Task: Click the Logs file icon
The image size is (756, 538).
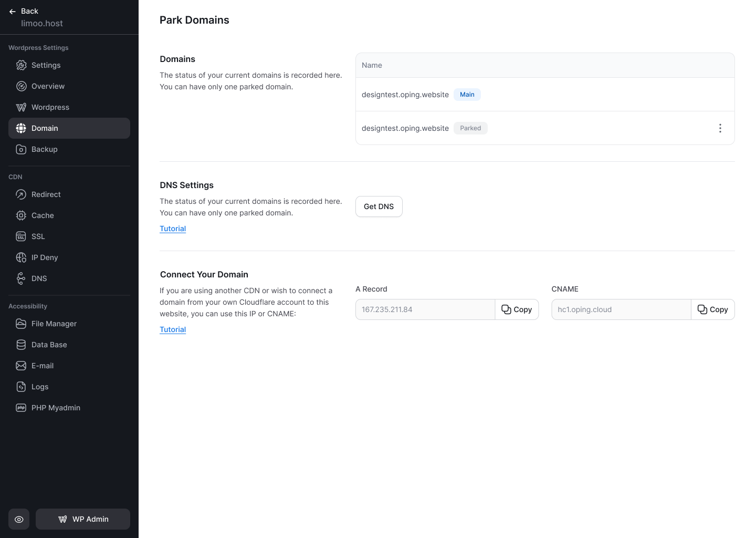Action: (21, 387)
